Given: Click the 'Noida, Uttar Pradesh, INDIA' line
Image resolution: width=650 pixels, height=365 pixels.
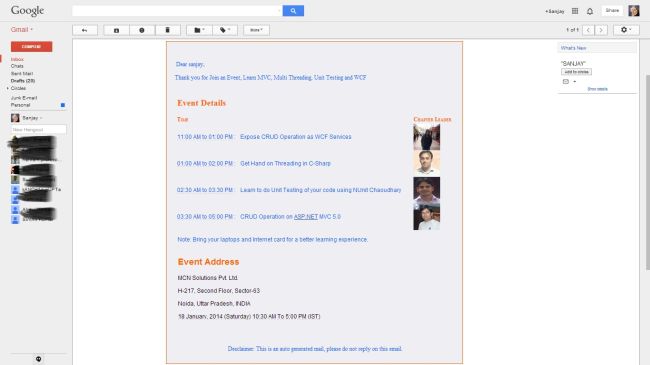Looking at the screenshot, I should 214,304.
